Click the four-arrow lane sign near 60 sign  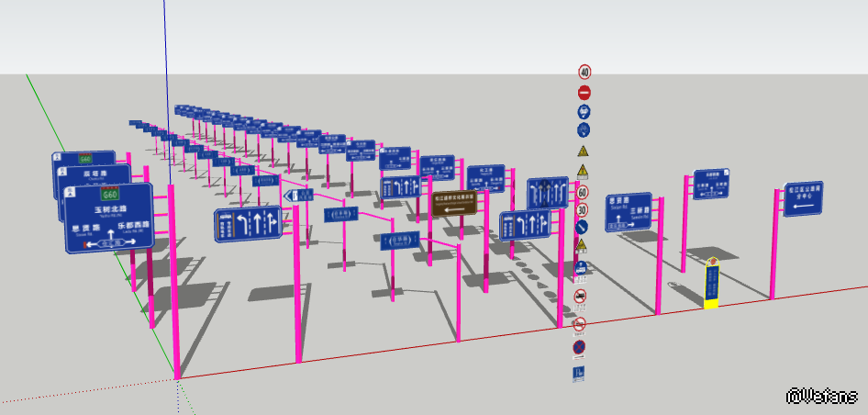pyautogui.click(x=548, y=193)
